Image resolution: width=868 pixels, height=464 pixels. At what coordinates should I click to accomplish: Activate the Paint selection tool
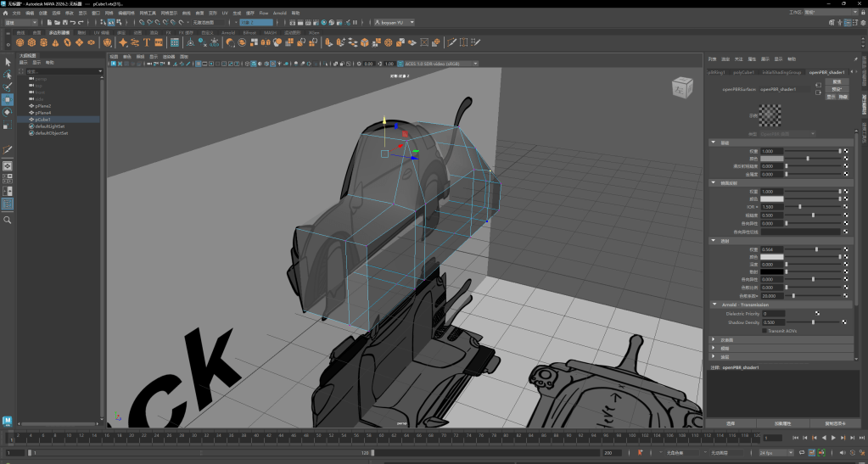(8, 87)
